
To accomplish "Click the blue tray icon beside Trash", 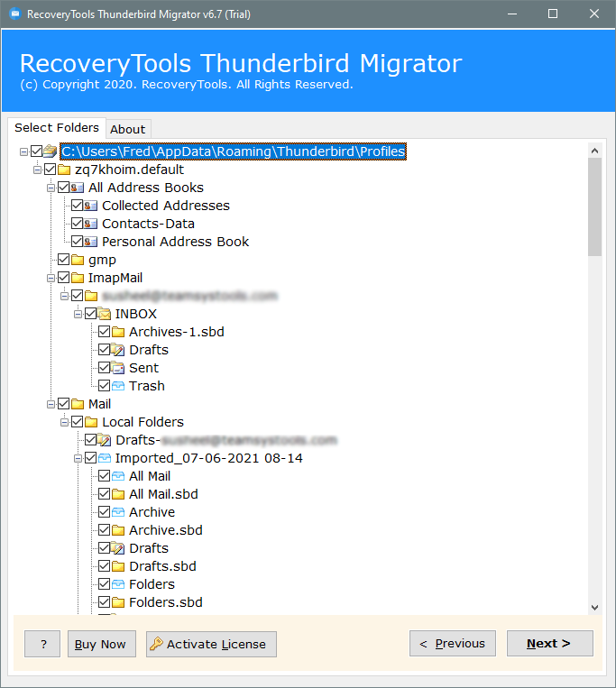I will (118, 386).
